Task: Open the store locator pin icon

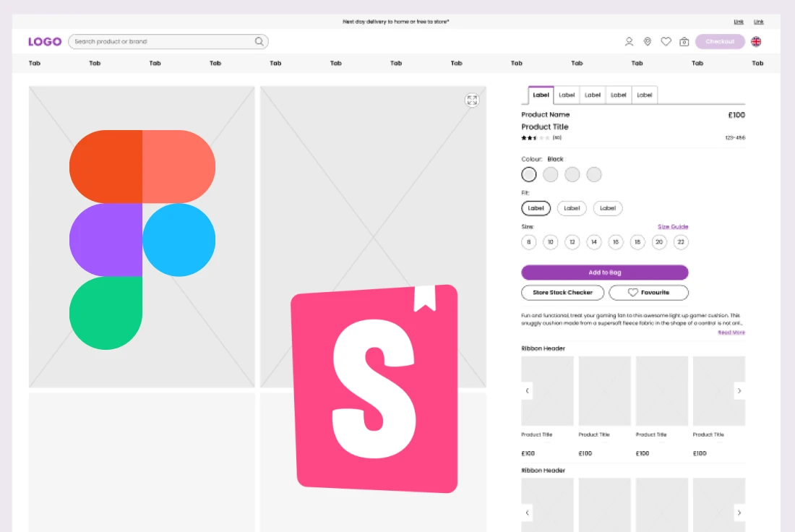Action: 648,42
